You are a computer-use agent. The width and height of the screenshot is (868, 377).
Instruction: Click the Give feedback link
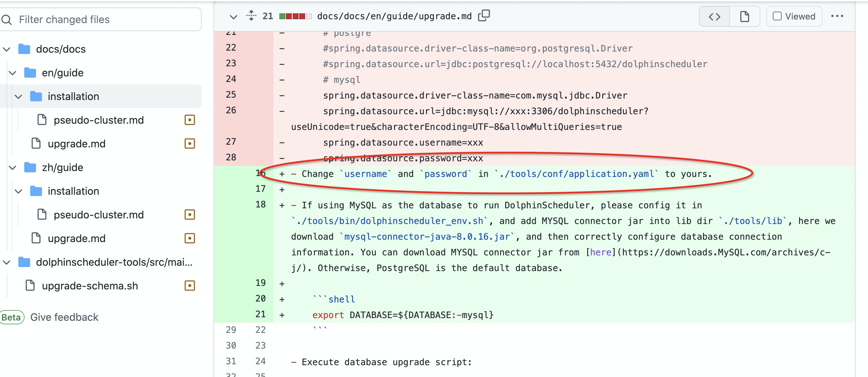click(x=64, y=317)
